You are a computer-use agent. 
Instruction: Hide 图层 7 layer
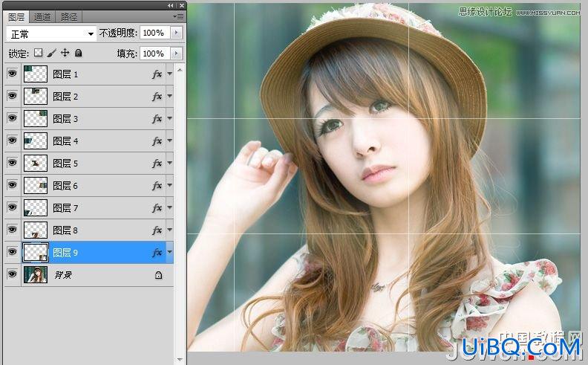pos(13,207)
